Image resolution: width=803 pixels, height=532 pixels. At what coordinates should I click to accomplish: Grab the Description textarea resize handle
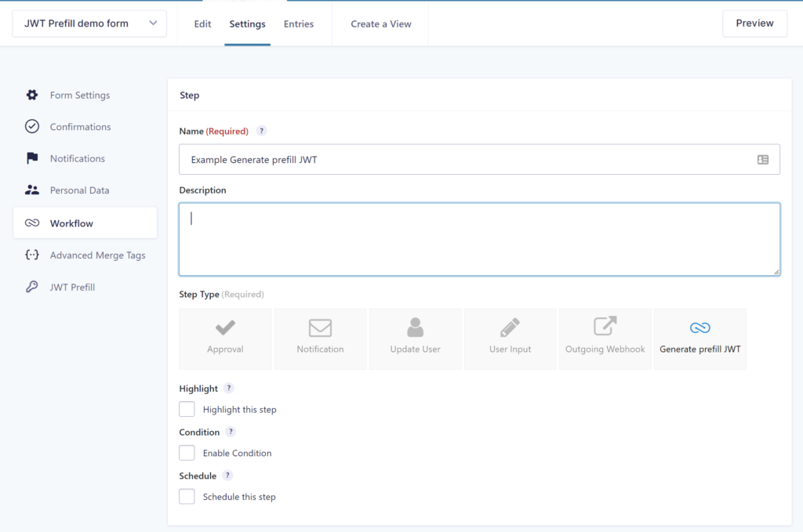776,272
